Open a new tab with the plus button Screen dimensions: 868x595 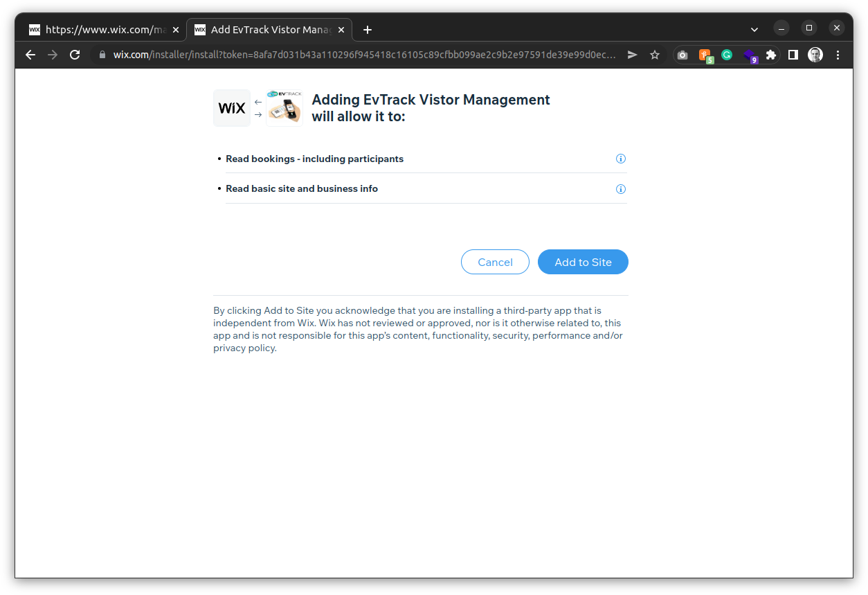point(368,30)
